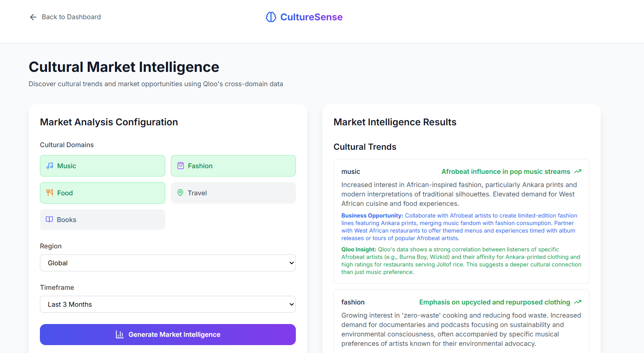The image size is (644, 353).
Task: Click trending arrow beside Afrobeat influence trend
Action: point(578,172)
